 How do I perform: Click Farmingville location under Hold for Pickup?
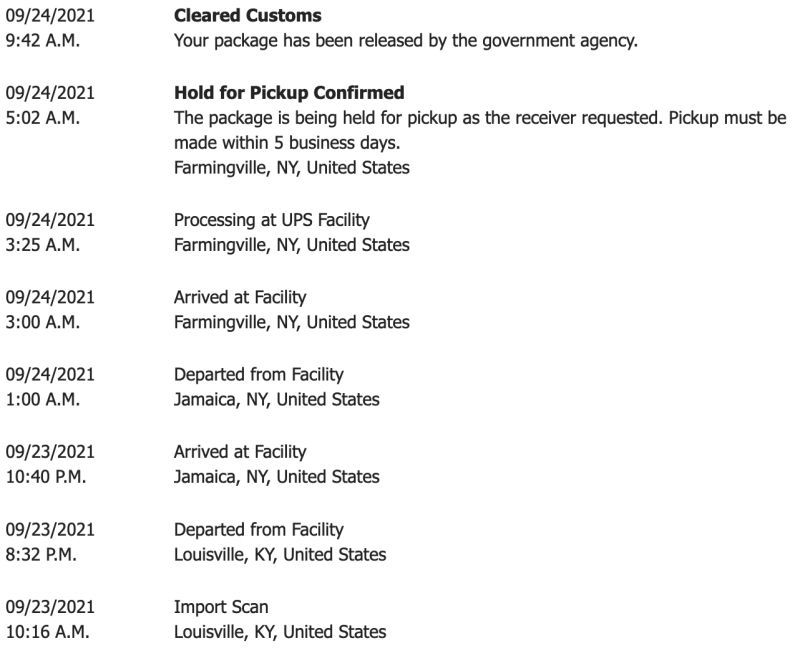coord(291,167)
